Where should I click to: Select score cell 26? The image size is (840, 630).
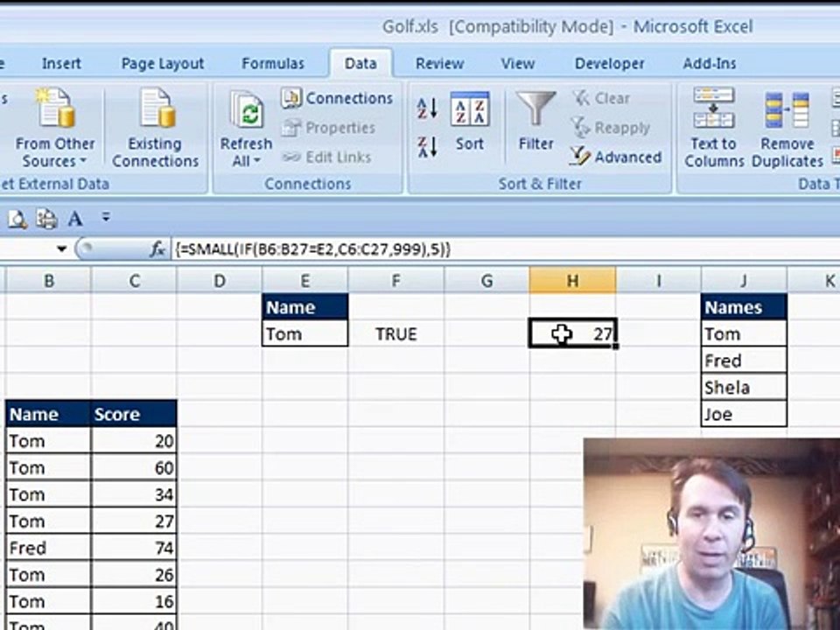tap(134, 575)
